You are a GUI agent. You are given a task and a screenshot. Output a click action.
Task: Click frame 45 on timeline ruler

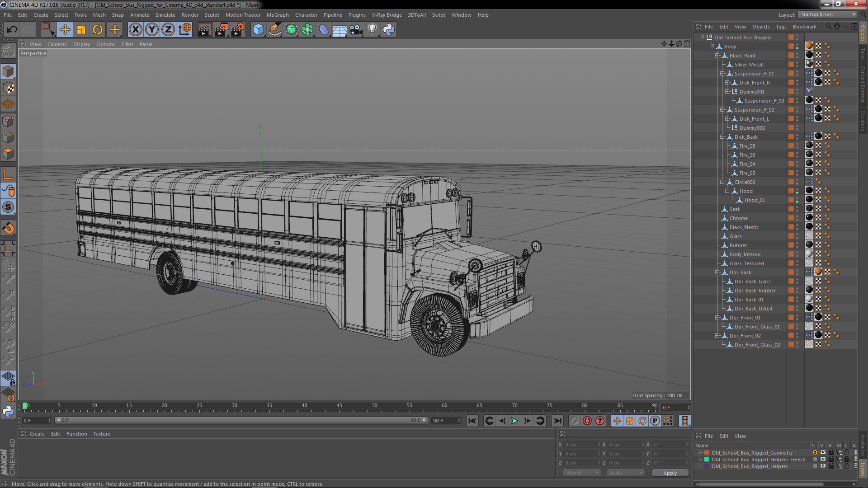click(340, 406)
